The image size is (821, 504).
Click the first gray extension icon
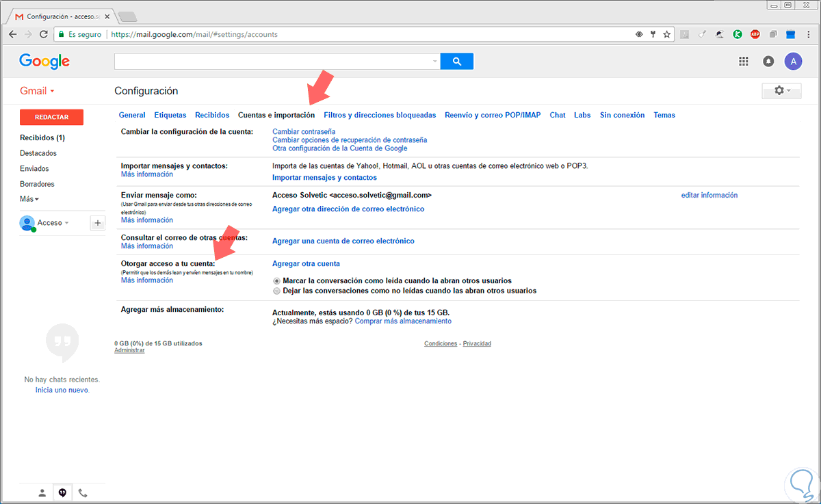(x=686, y=34)
